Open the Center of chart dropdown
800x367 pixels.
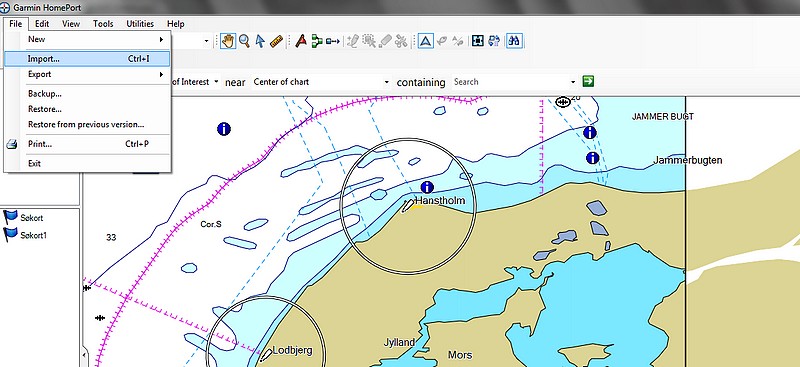[321, 82]
